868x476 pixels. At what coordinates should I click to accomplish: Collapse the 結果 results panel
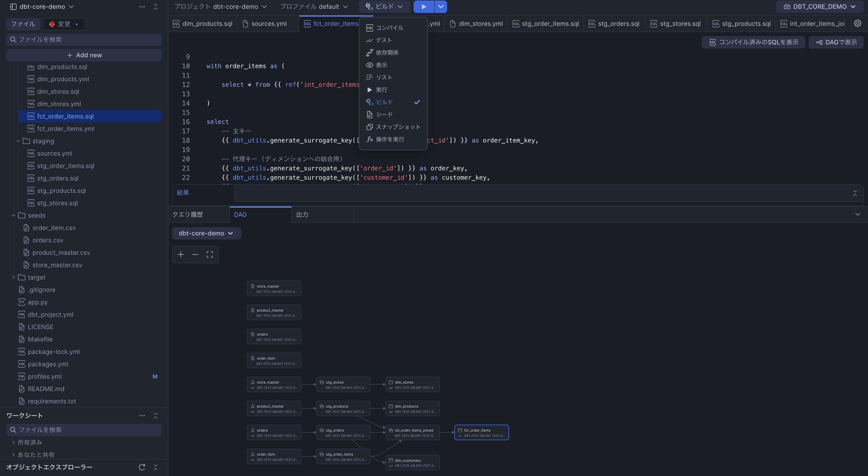click(x=855, y=193)
